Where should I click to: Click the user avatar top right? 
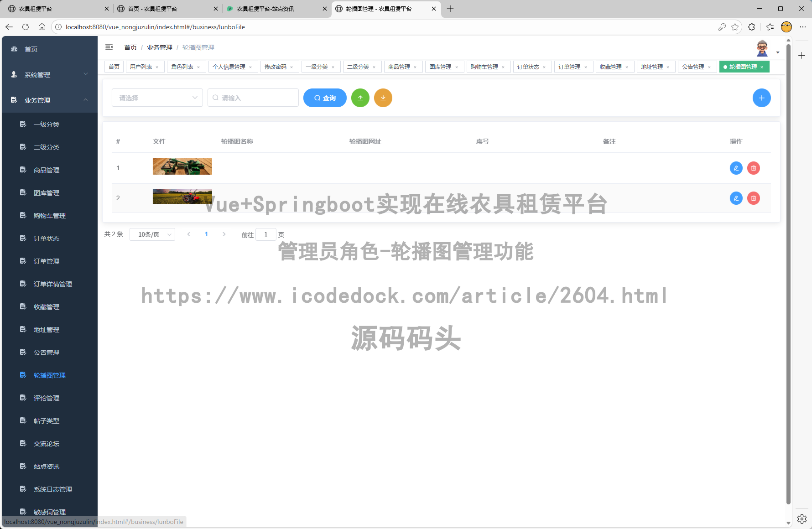coord(761,47)
